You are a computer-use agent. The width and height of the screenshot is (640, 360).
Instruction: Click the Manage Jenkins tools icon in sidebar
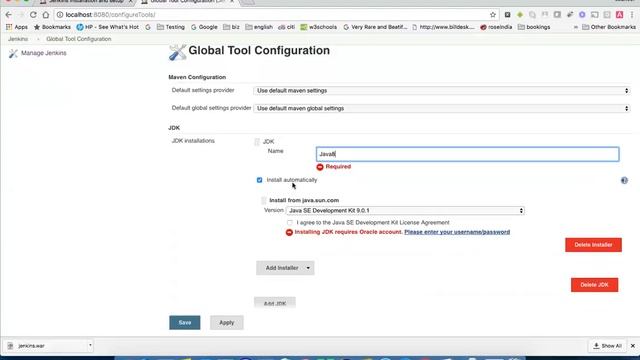click(x=13, y=53)
